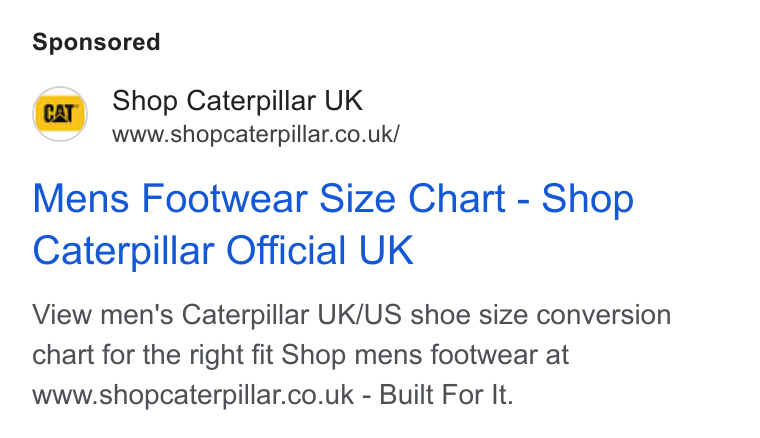Click the word 'Official' in the blue headline

point(286,250)
